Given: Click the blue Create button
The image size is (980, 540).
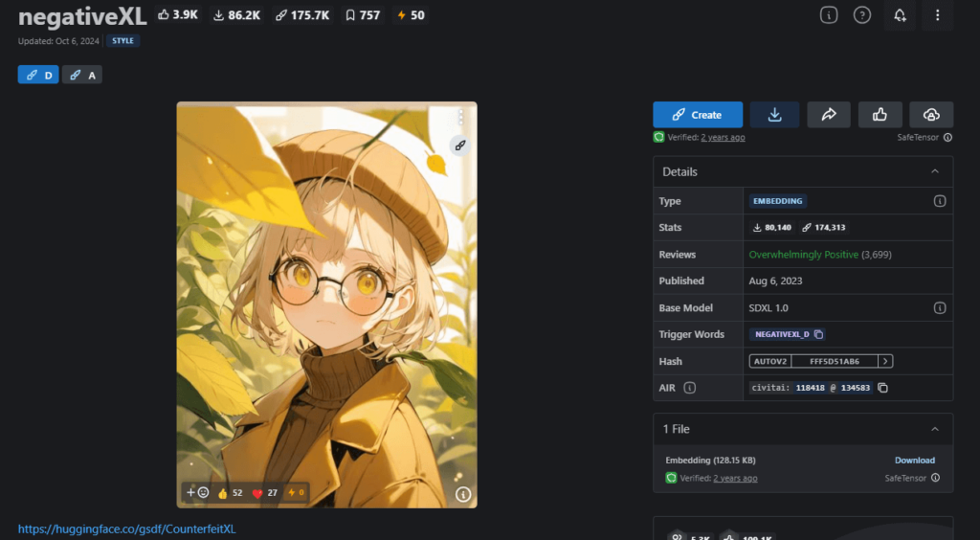Looking at the screenshot, I should (698, 115).
